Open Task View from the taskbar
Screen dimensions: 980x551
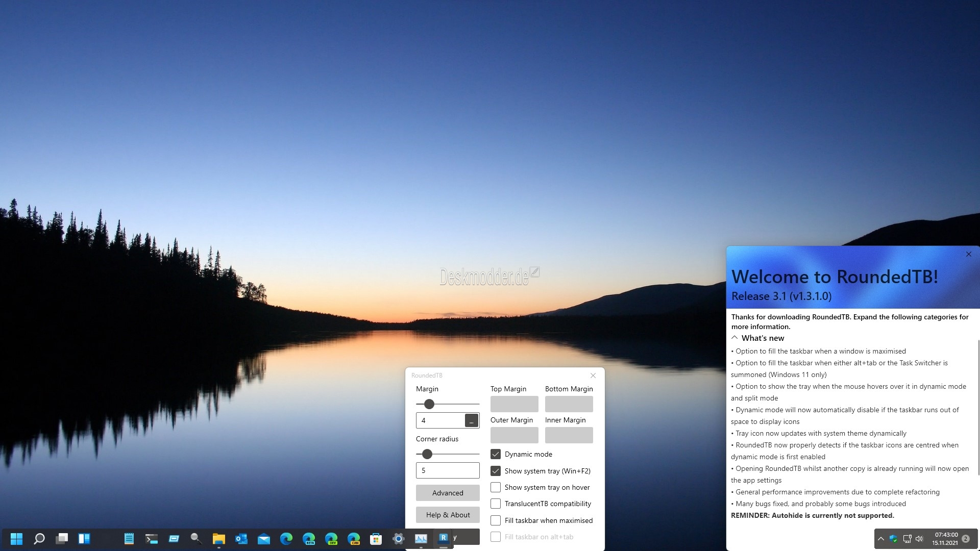click(62, 539)
